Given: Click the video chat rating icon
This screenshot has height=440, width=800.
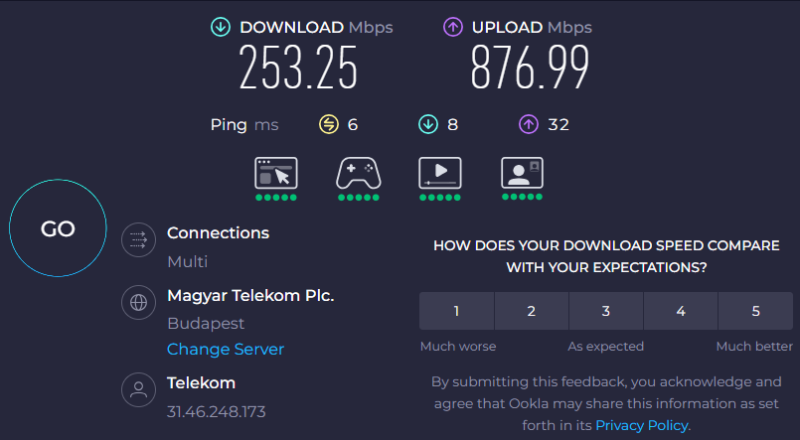Looking at the screenshot, I should coord(522,173).
